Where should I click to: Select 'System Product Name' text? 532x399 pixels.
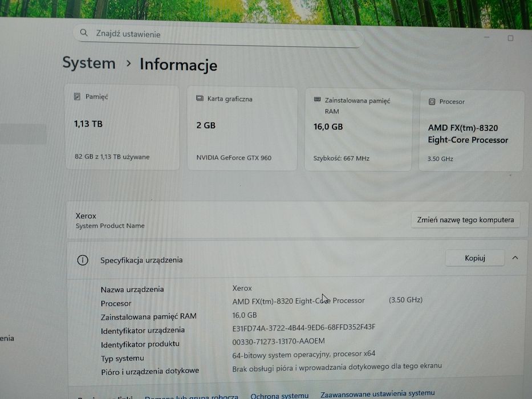tap(110, 226)
